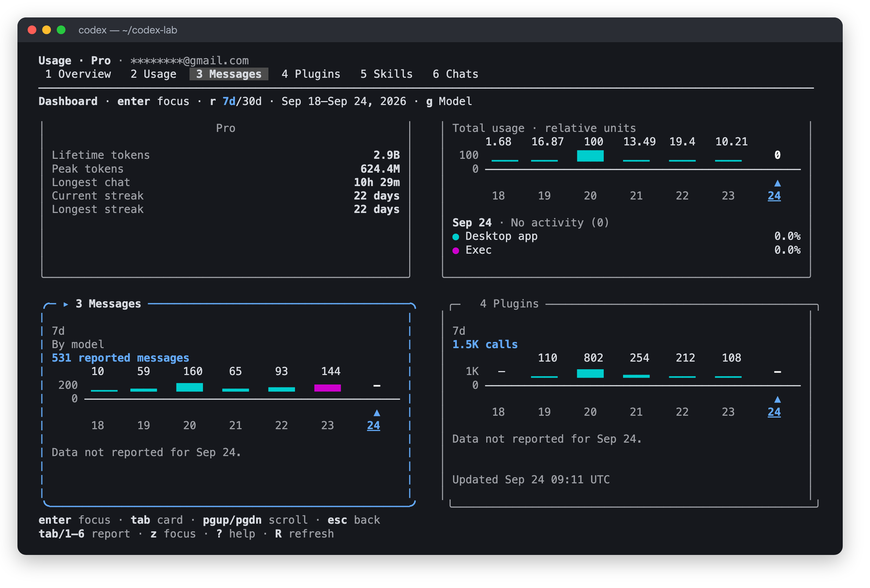Image resolution: width=870 pixels, height=588 pixels.
Task: Close the codex terminal window
Action: 32,30
